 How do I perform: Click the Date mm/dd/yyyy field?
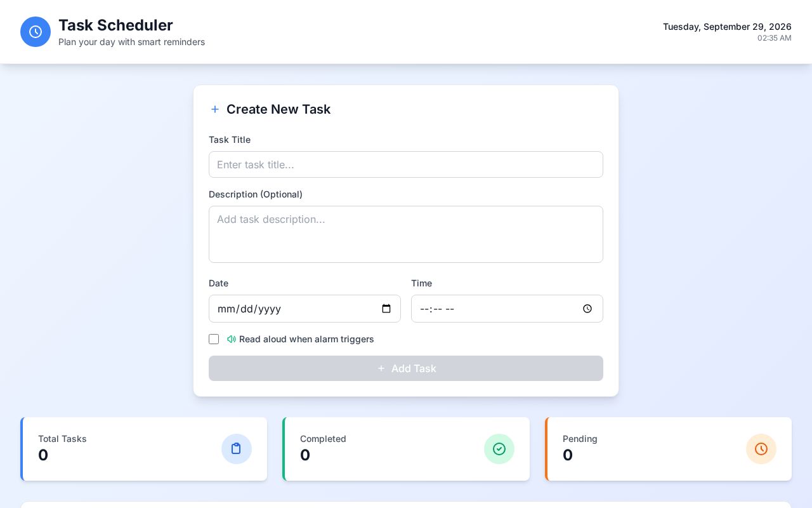click(304, 309)
